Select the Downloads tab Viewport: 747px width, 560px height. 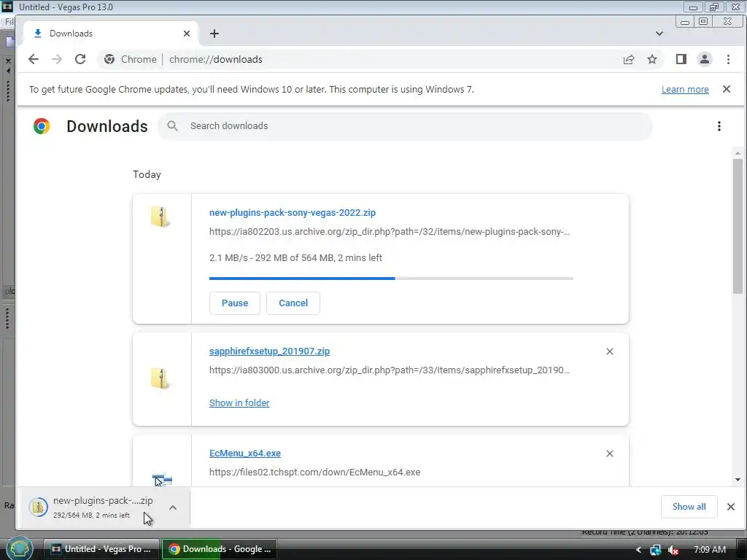[112, 34]
